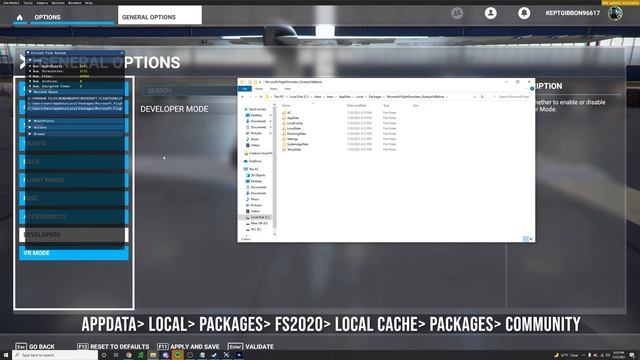Collapse the Virtual File System window title arrow
This screenshot has height=360, width=640.
tap(28, 53)
